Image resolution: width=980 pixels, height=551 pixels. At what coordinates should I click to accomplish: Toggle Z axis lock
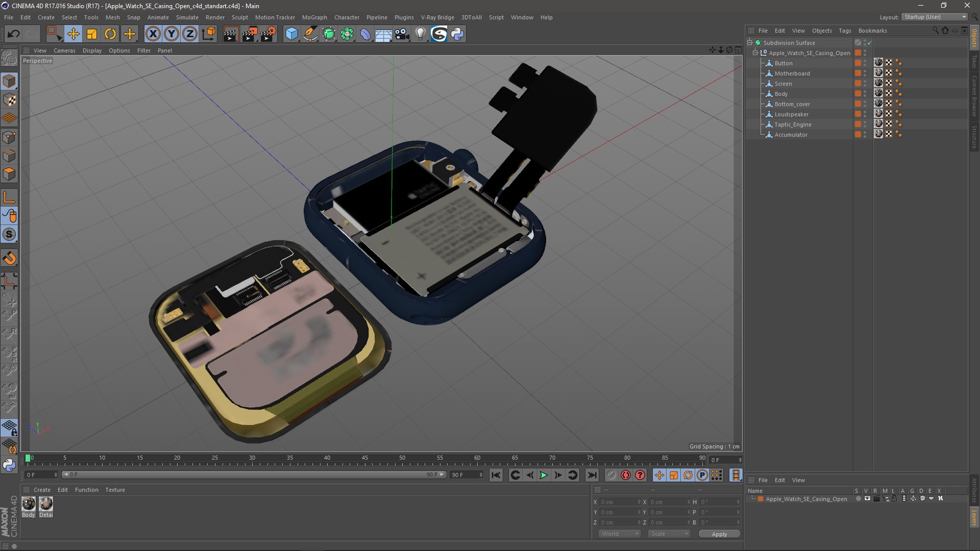click(190, 34)
